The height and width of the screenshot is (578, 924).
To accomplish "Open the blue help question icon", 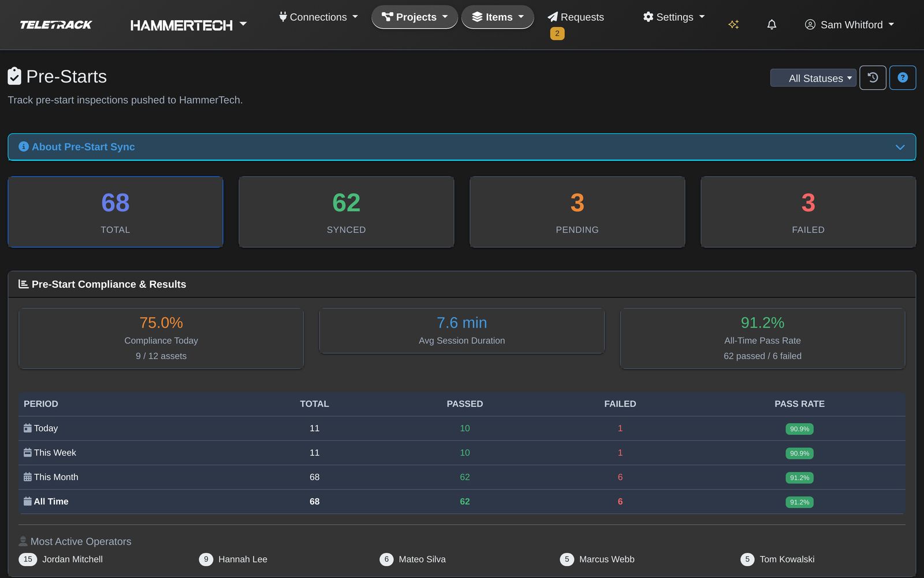I will (903, 77).
